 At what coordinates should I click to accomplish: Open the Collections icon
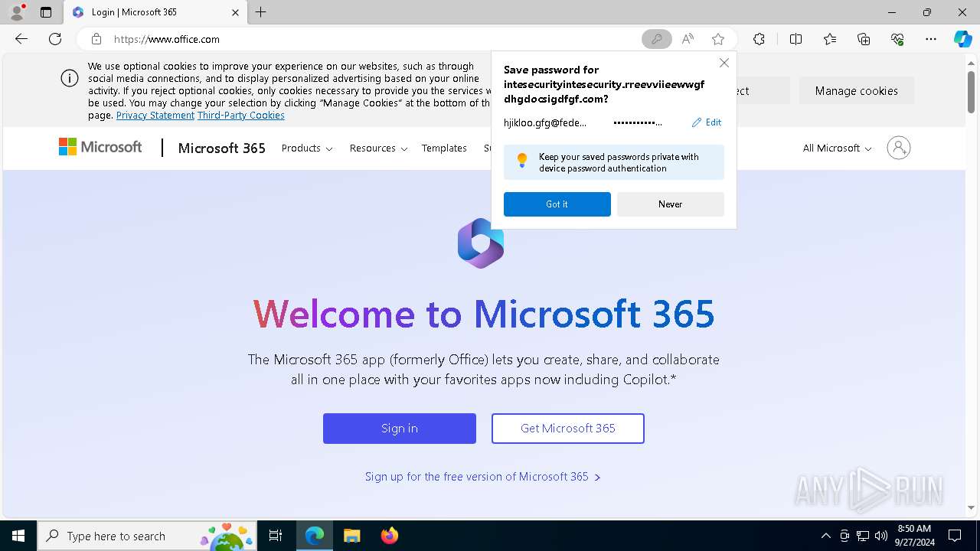(864, 39)
